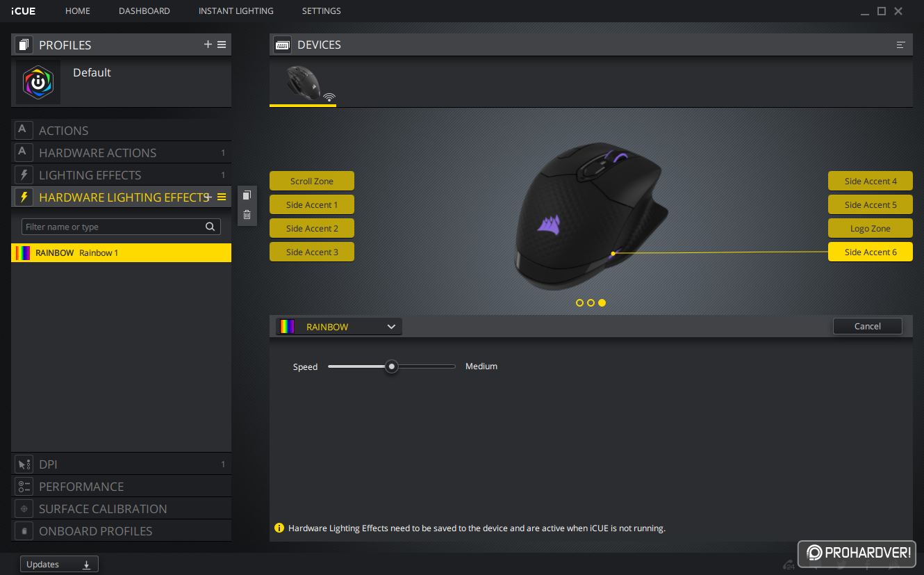
Task: Click the mouse image in the preview
Action: [x=592, y=218]
